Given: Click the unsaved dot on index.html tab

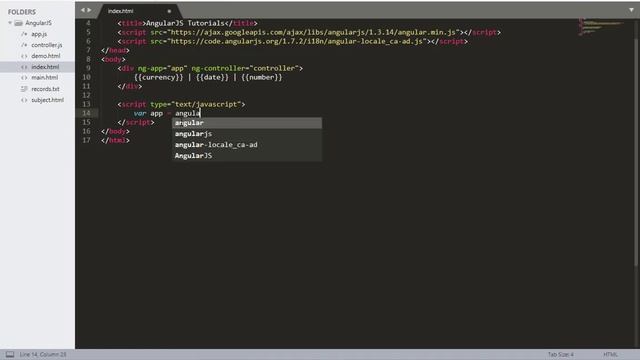Looking at the screenshot, I should 169,11.
